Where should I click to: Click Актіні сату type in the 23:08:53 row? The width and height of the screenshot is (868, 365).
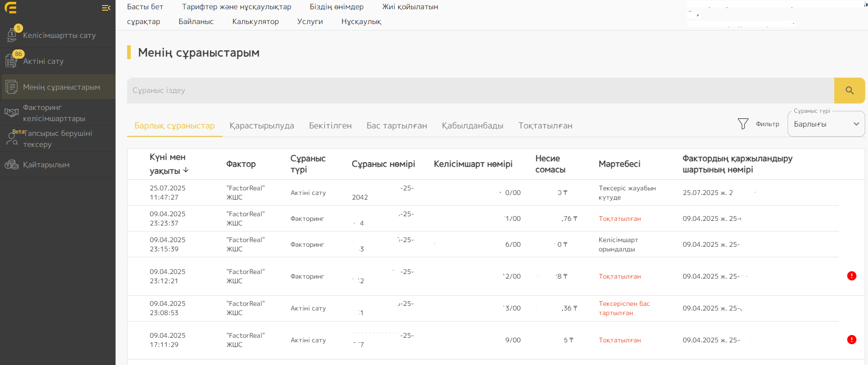coord(308,308)
